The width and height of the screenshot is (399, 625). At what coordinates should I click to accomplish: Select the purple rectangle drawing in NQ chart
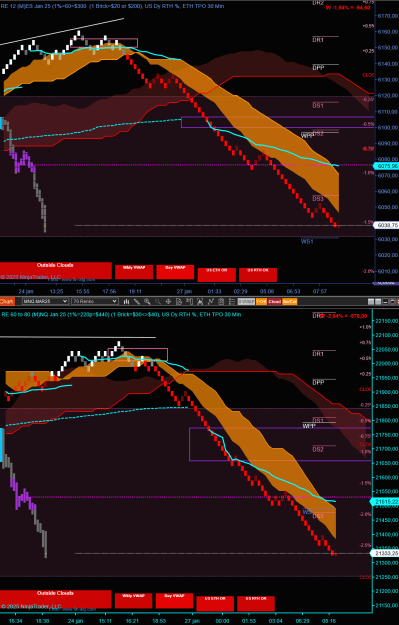click(x=279, y=444)
